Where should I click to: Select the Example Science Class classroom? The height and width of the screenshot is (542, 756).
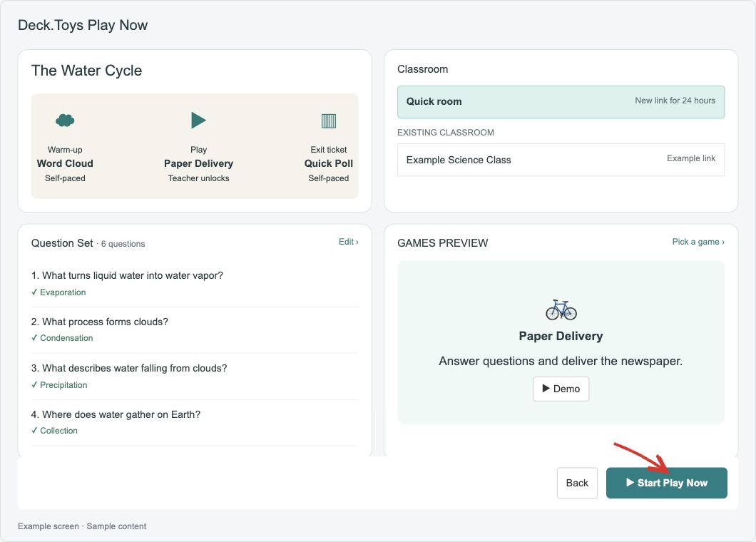click(x=561, y=160)
